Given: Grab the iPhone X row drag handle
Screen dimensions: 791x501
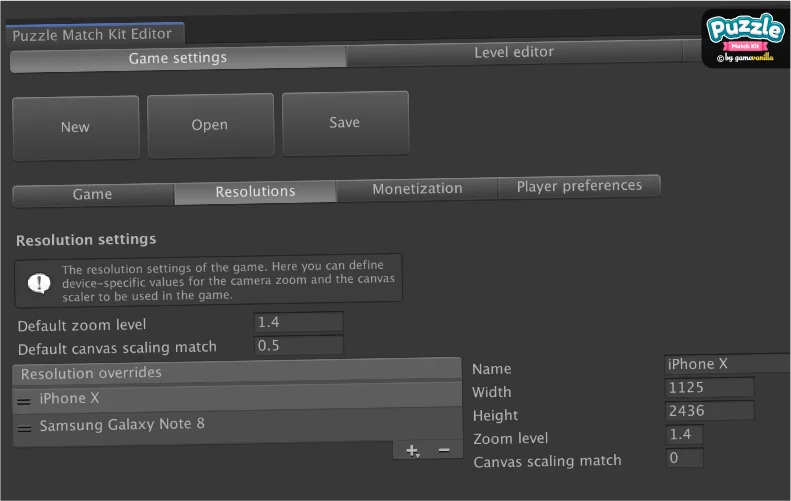Looking at the screenshot, I should [x=24, y=402].
